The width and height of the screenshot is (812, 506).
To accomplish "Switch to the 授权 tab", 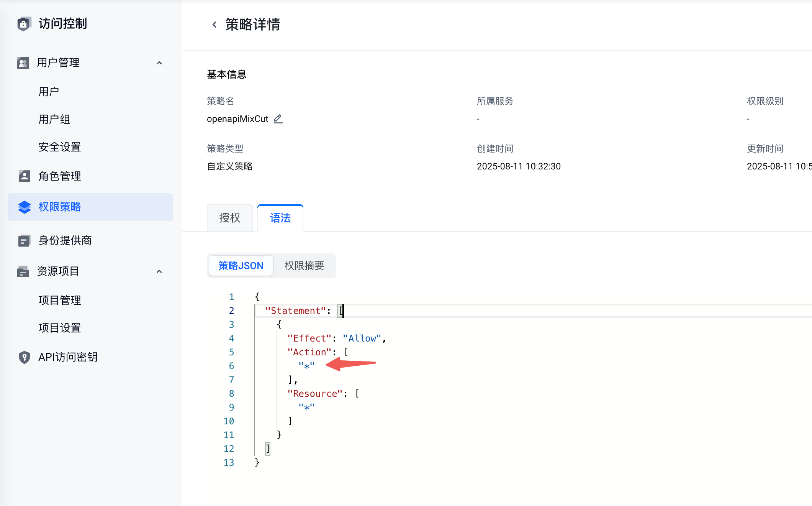I will coord(229,218).
